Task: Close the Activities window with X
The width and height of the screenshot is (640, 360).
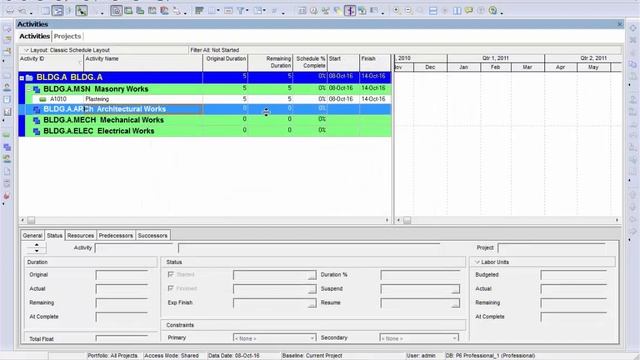Action: click(620, 24)
